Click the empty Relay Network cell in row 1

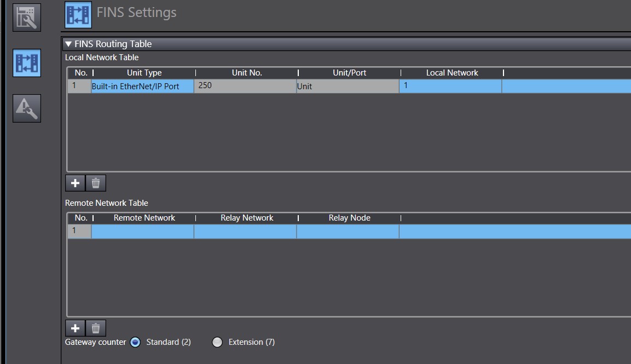[x=245, y=232]
